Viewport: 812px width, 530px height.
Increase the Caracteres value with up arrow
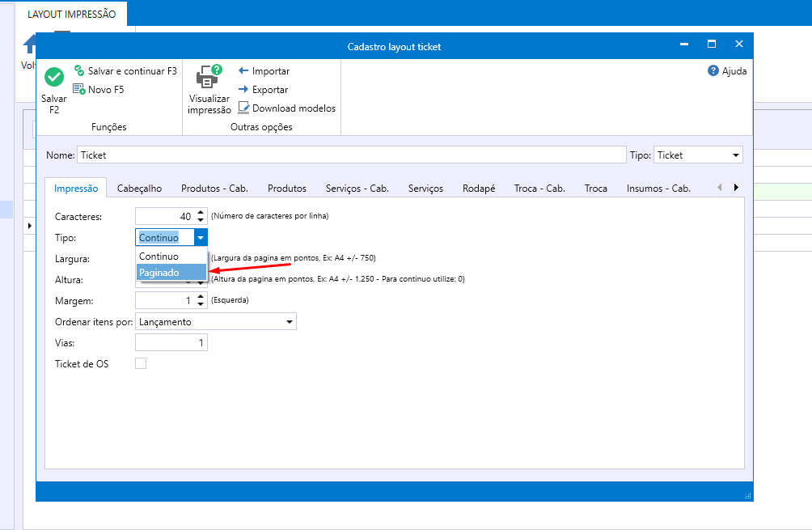pyautogui.click(x=201, y=212)
